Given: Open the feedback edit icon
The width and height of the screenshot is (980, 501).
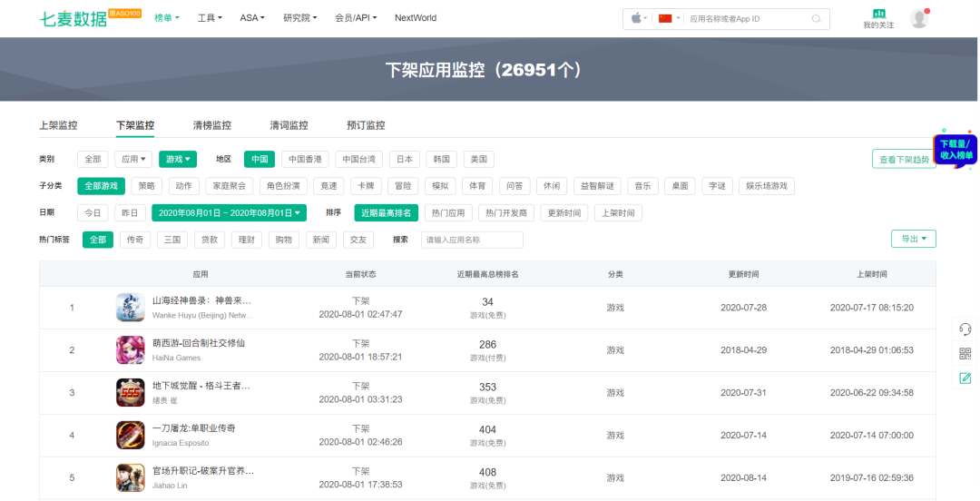Looking at the screenshot, I should coord(965,378).
